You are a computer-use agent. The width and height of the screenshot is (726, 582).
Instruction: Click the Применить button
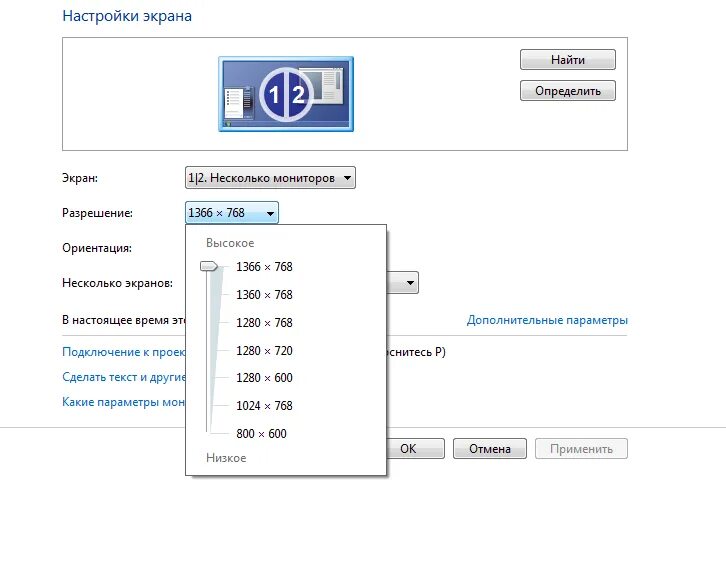tap(582, 449)
